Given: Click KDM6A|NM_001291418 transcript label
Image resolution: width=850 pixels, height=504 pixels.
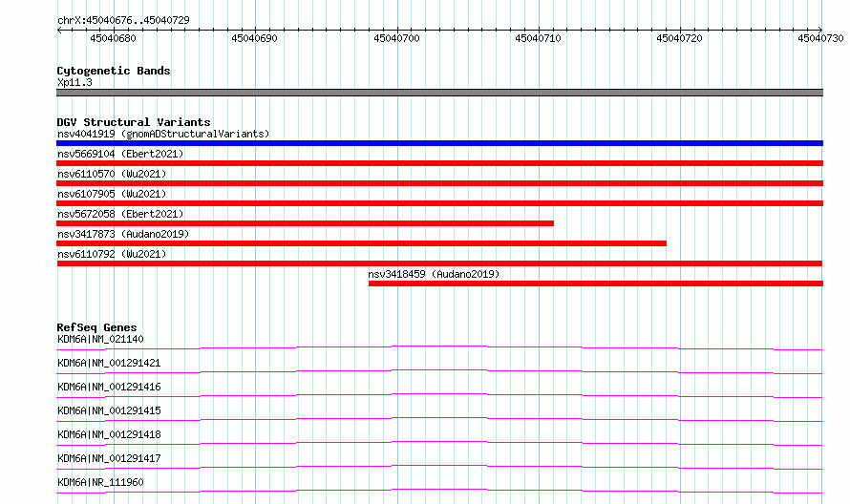Looking at the screenshot, I should [x=109, y=434].
